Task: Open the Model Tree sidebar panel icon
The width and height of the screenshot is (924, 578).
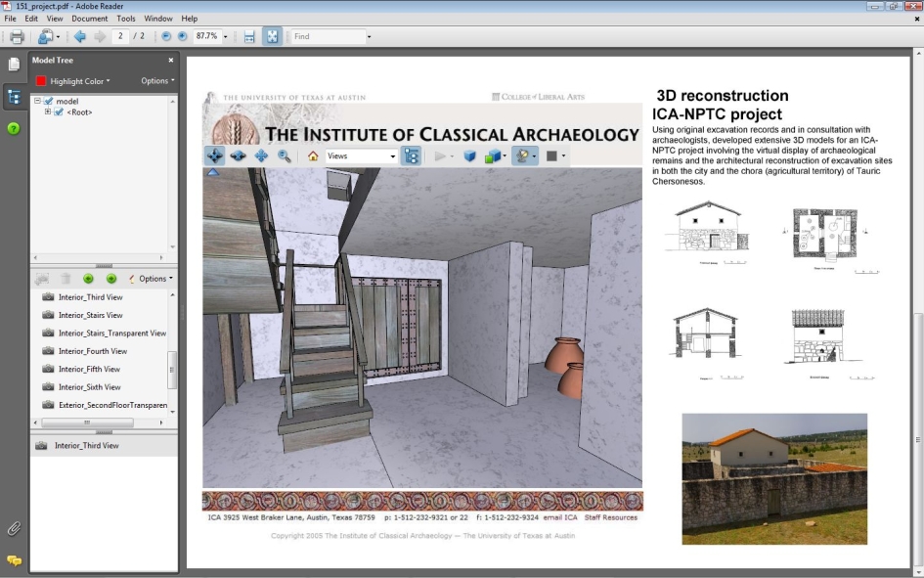Action: [14, 97]
